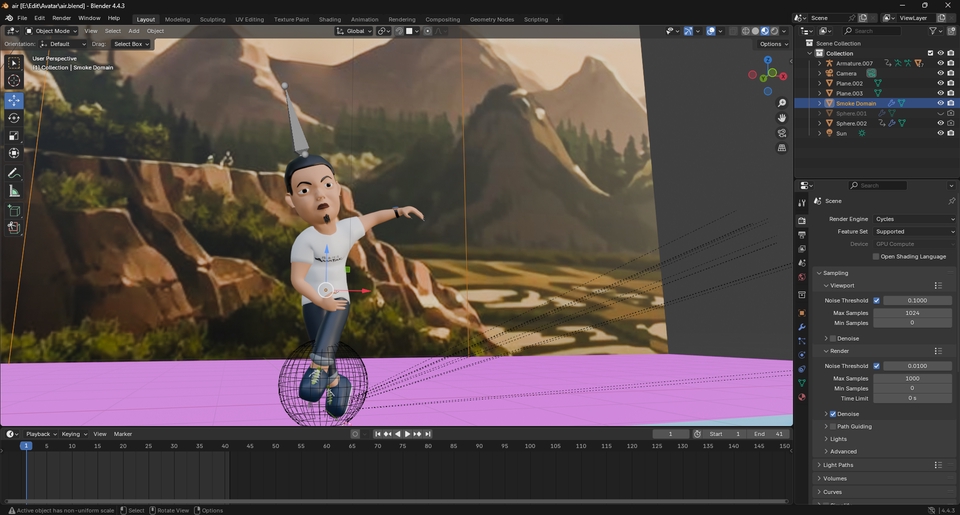
Task: Hide Smoke Domain with its eye icon
Action: (940, 103)
